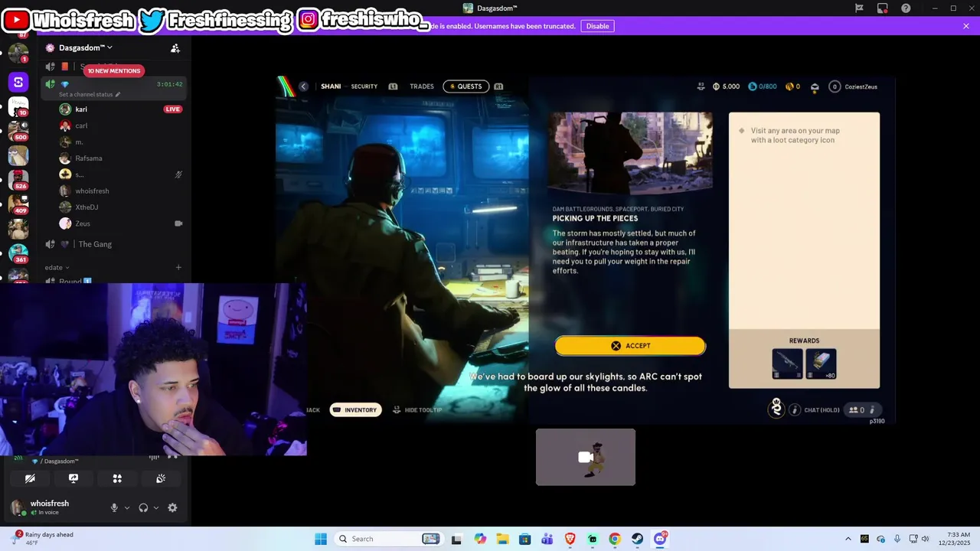Select user Zeus in voice list
The height and width of the screenshot is (551, 980).
(x=83, y=223)
